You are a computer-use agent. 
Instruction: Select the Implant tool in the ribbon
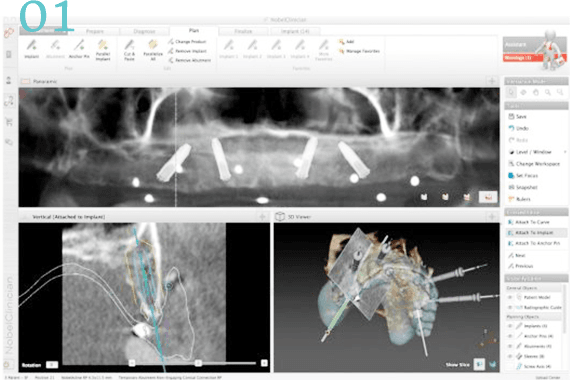point(32,49)
